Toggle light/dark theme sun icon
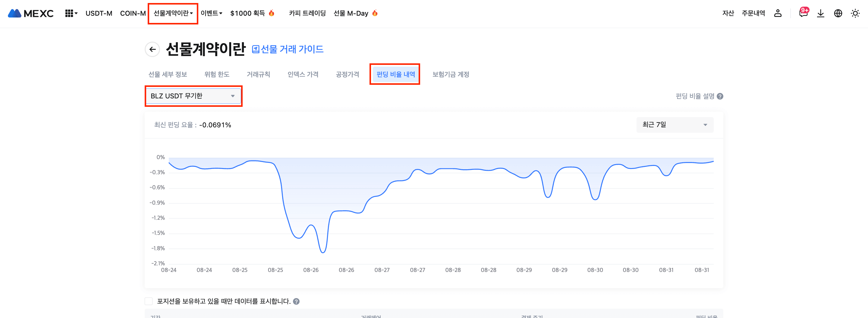 point(855,14)
